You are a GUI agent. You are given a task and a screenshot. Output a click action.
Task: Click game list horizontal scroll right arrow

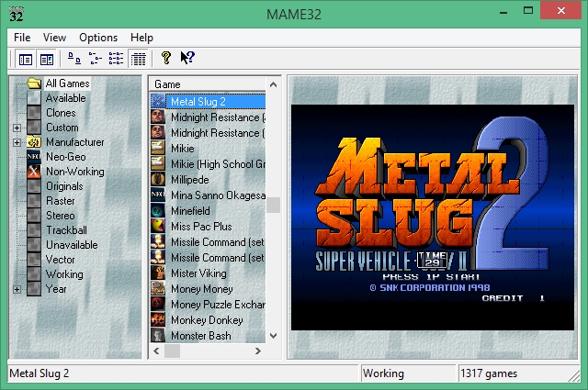click(258, 351)
